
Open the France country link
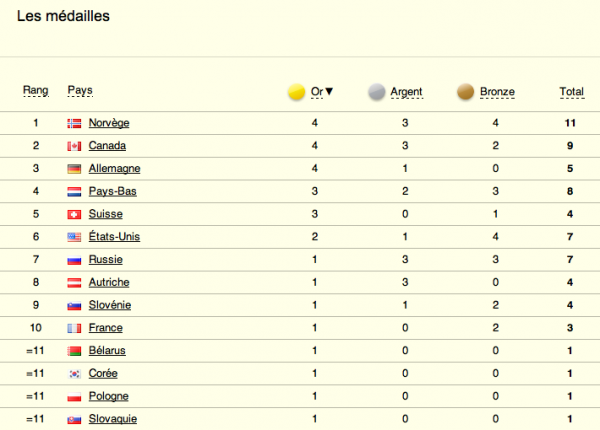[106, 328]
